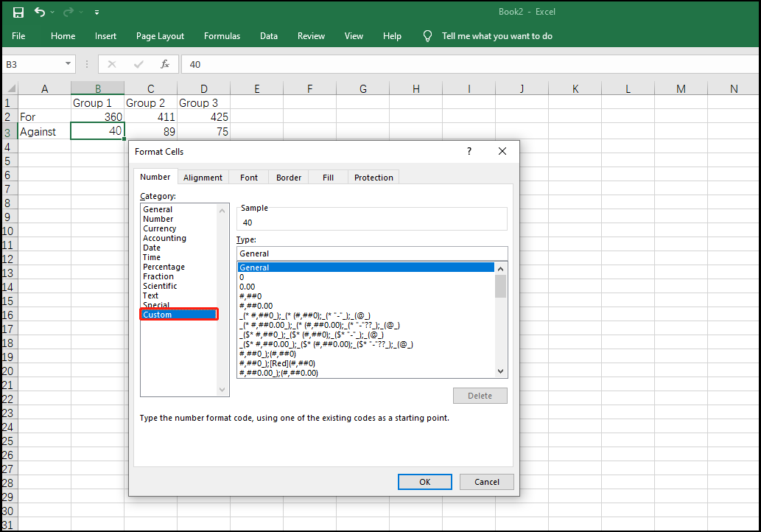
Task: Click the For cell in column A
Action: point(44,117)
